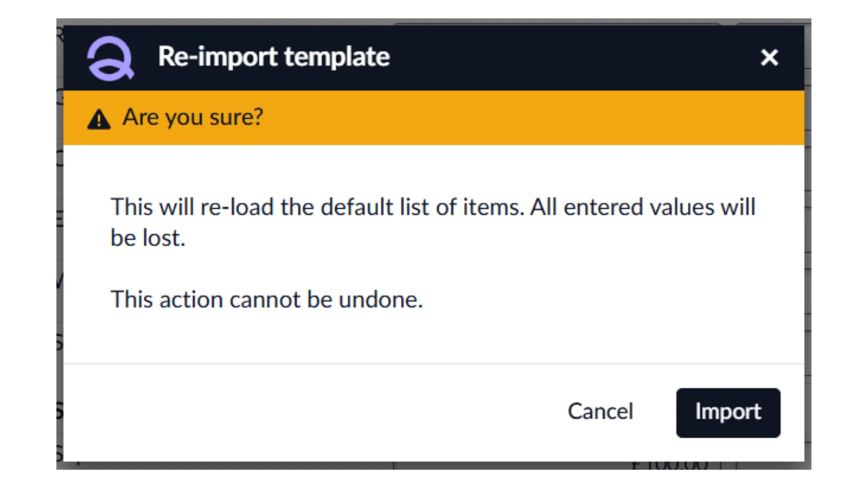Image resolution: width=868 pixels, height=488 pixels.
Task: Click the purple logo icon in header
Action: pyautogui.click(x=110, y=58)
